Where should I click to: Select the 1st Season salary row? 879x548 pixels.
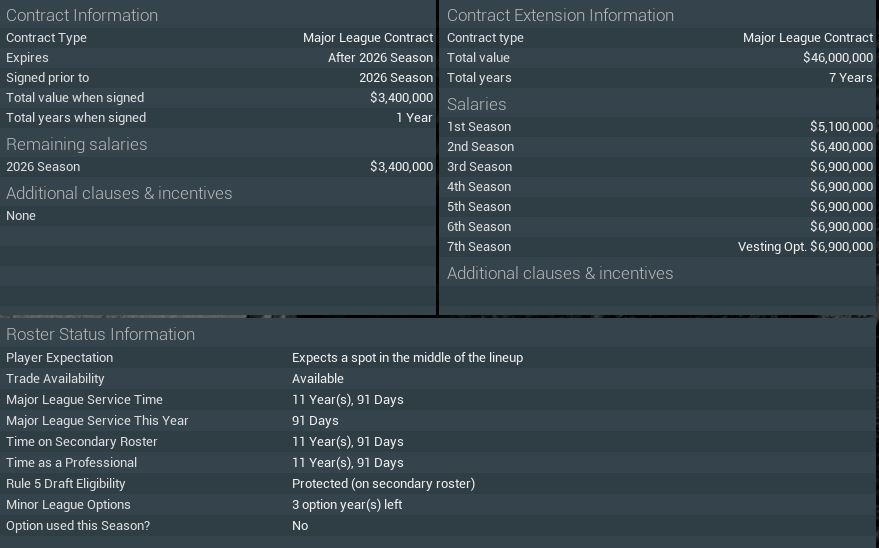(x=659, y=127)
